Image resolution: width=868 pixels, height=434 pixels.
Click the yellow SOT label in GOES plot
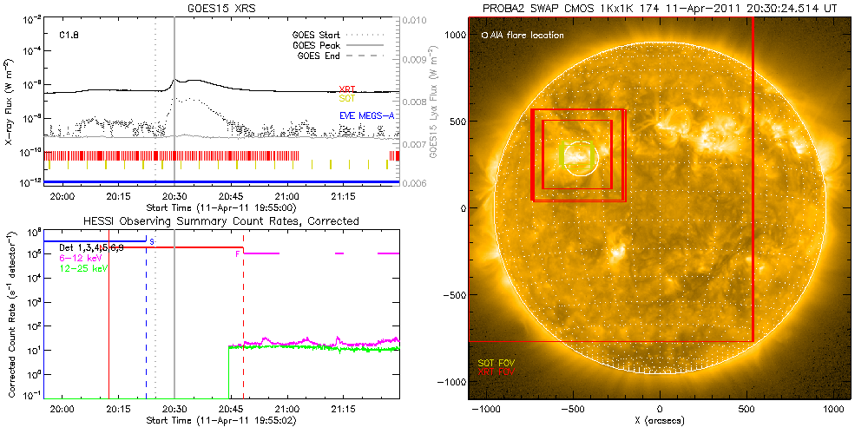tap(346, 99)
